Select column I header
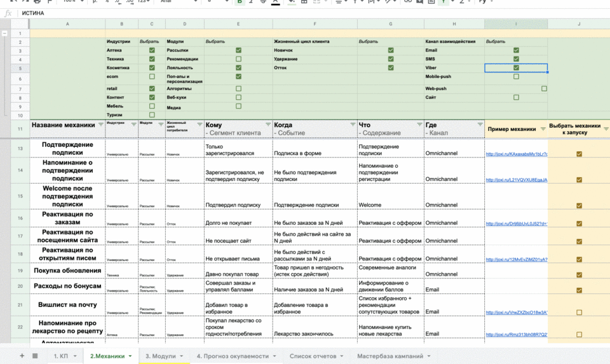The height and width of the screenshot is (364, 610). pos(516,24)
